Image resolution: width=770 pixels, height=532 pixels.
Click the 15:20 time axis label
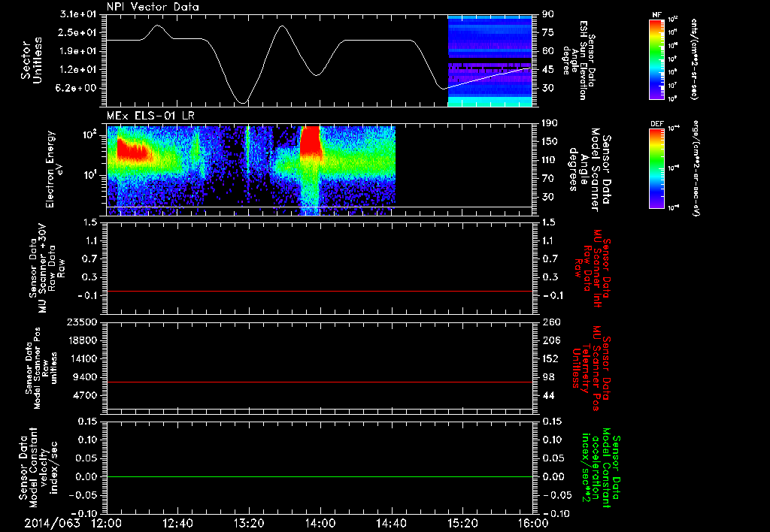pos(462,524)
